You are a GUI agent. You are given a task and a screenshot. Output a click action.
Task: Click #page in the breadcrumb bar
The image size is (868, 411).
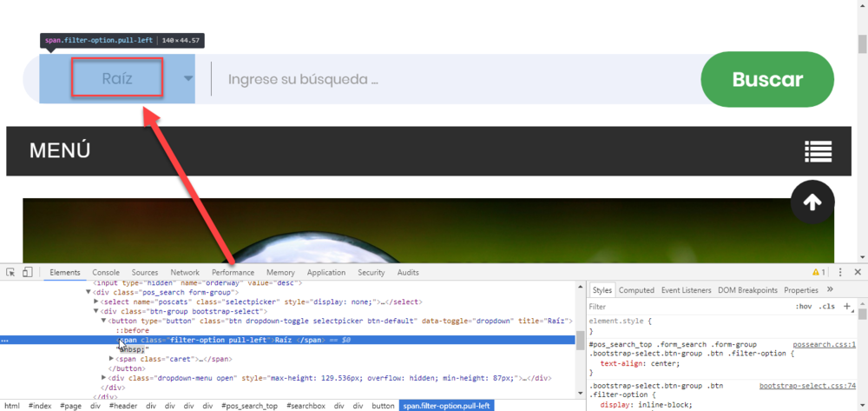(70, 406)
